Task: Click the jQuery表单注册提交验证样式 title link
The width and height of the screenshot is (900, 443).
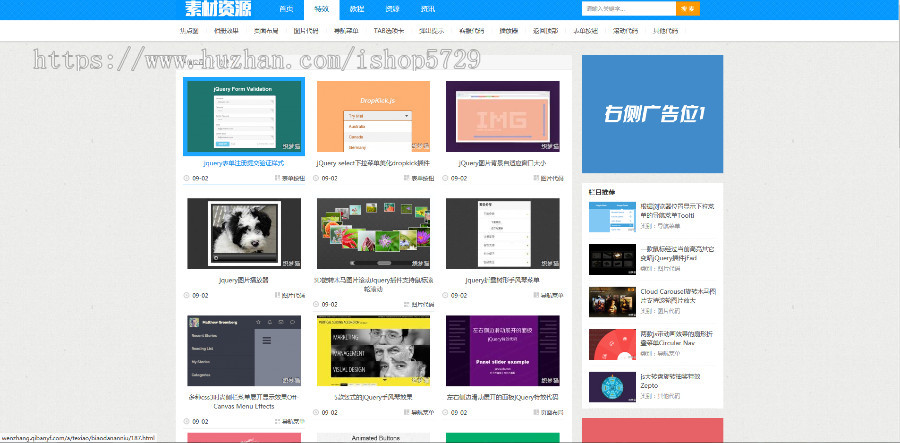Action: click(x=245, y=162)
